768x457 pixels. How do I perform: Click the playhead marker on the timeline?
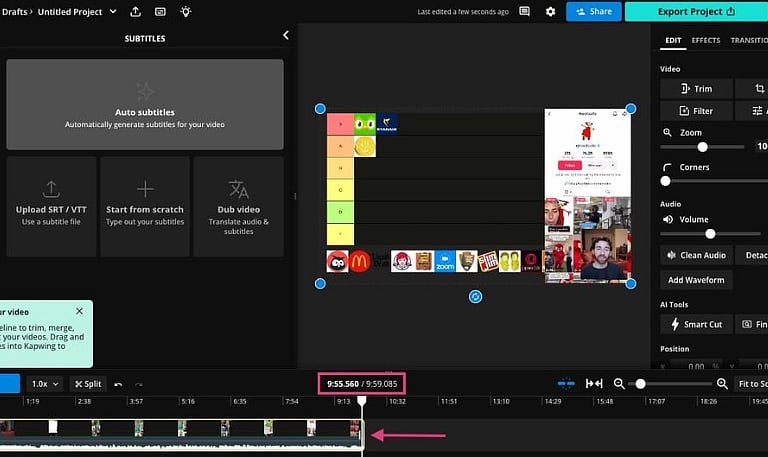click(361, 400)
